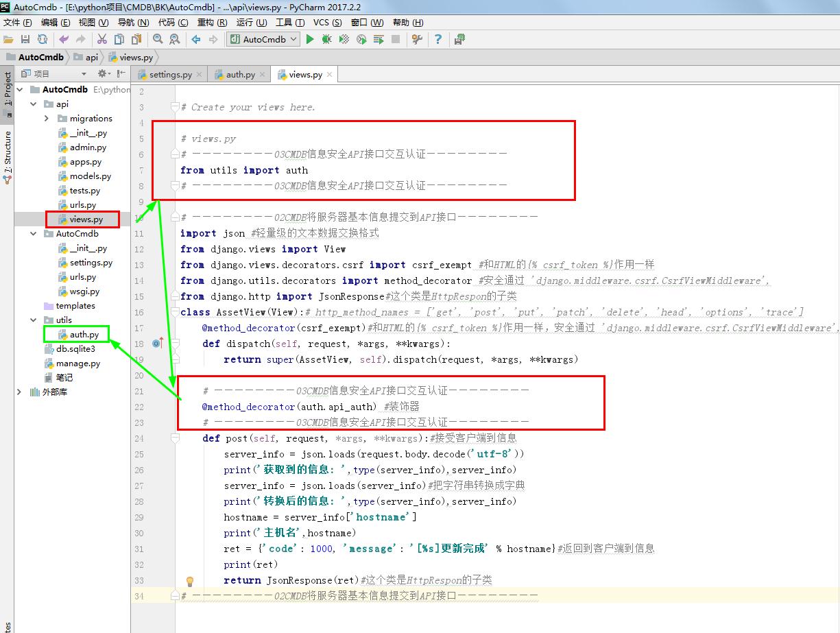Viewport: 840px width, 633px height.
Task: Run AutoCmdb with green play icon
Action: 310,39
